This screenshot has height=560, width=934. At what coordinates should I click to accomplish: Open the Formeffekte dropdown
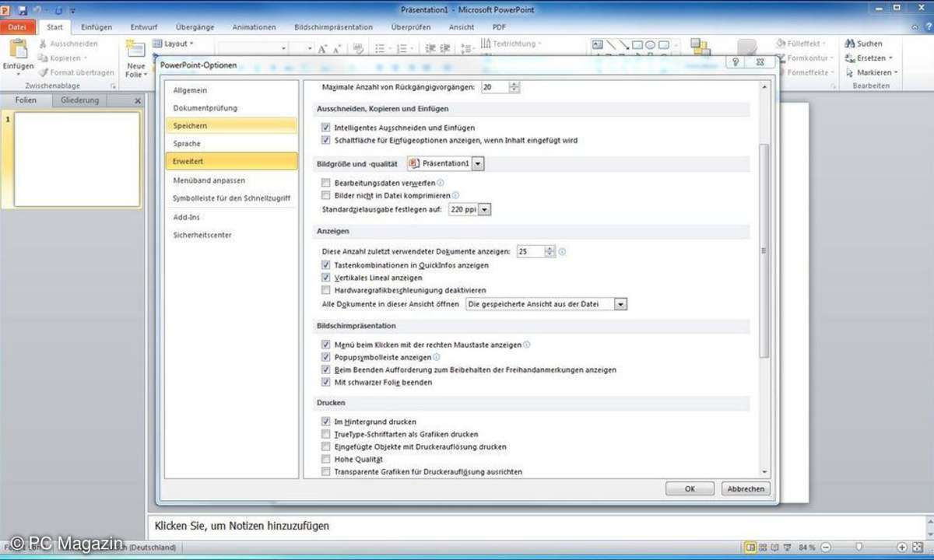point(833,72)
